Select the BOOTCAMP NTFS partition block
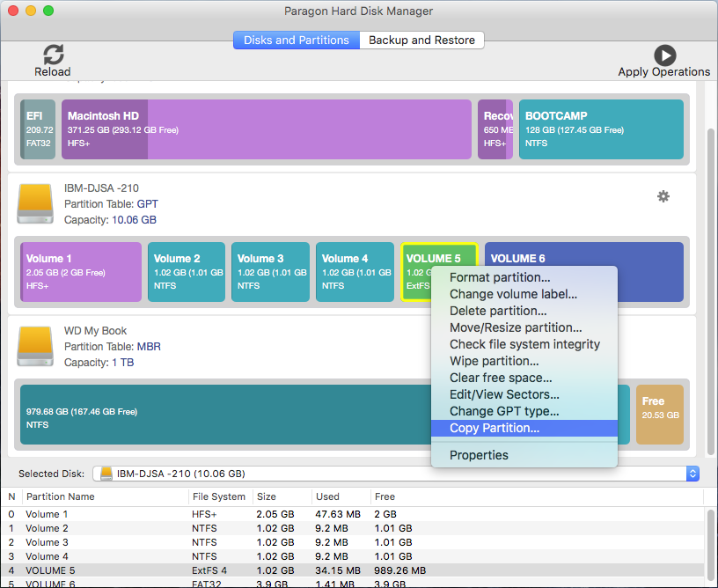The width and height of the screenshot is (718, 588). click(x=601, y=129)
